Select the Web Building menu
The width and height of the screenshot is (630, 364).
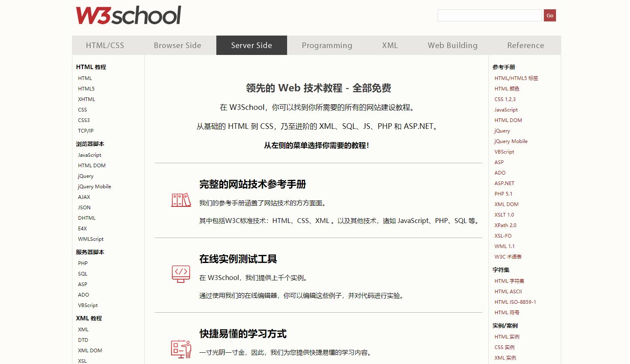[x=452, y=45]
